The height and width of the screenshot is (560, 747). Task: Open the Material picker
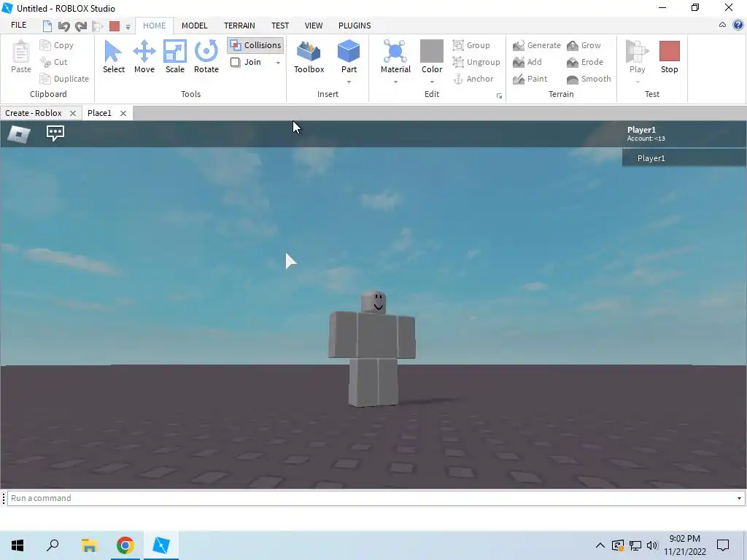pyautogui.click(x=395, y=57)
